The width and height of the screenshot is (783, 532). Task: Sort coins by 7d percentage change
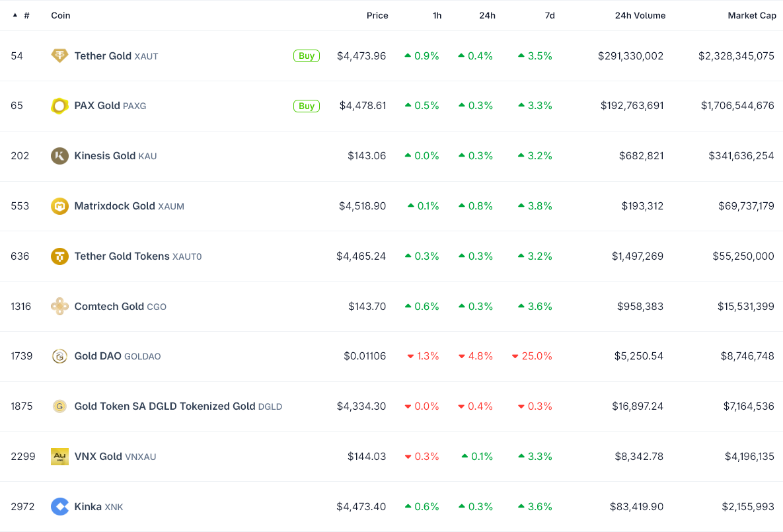click(x=550, y=15)
